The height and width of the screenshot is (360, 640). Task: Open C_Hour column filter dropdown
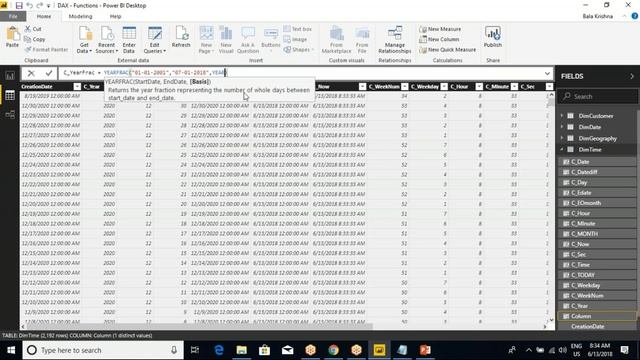pos(479,87)
